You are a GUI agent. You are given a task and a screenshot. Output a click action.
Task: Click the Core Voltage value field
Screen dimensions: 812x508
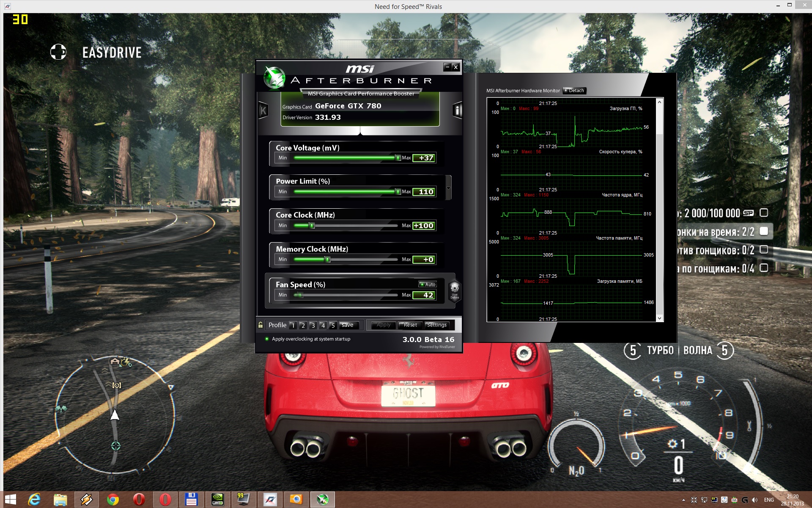tap(424, 158)
